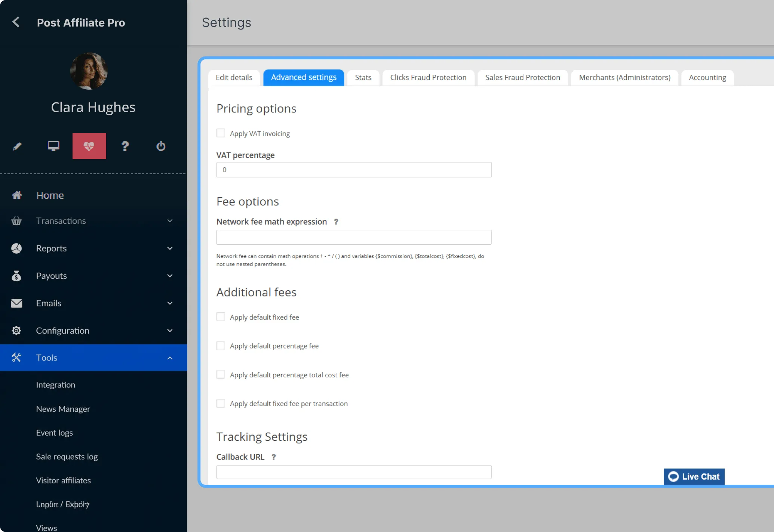Click the Network fee math expression field
The width and height of the screenshot is (774, 532).
coord(354,237)
